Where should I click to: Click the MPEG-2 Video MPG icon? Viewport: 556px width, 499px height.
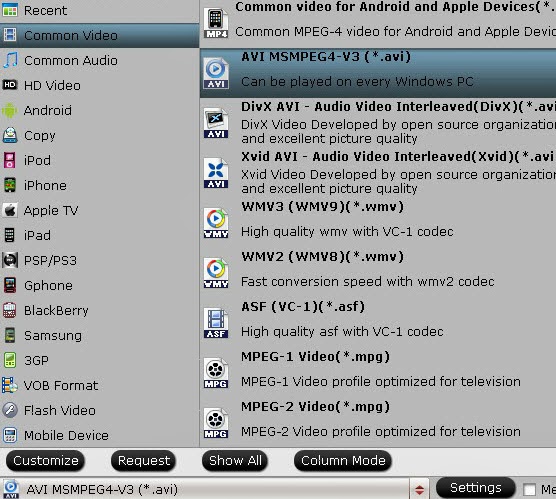(x=216, y=423)
